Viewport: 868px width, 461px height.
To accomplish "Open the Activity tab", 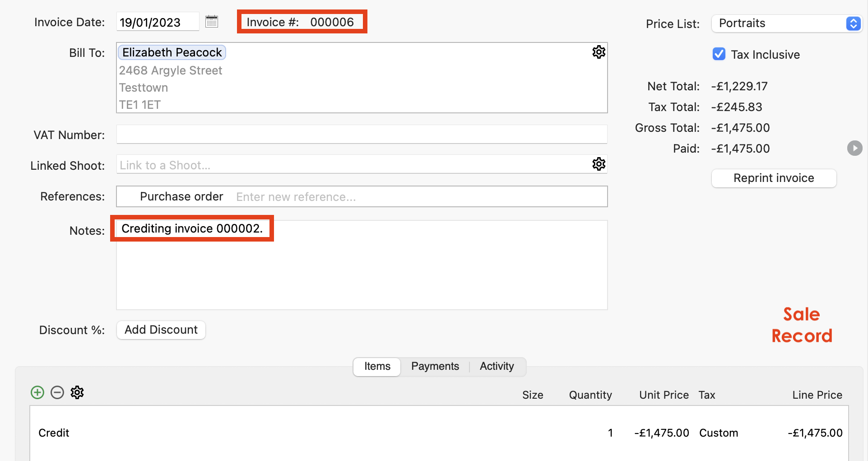I will pyautogui.click(x=496, y=366).
